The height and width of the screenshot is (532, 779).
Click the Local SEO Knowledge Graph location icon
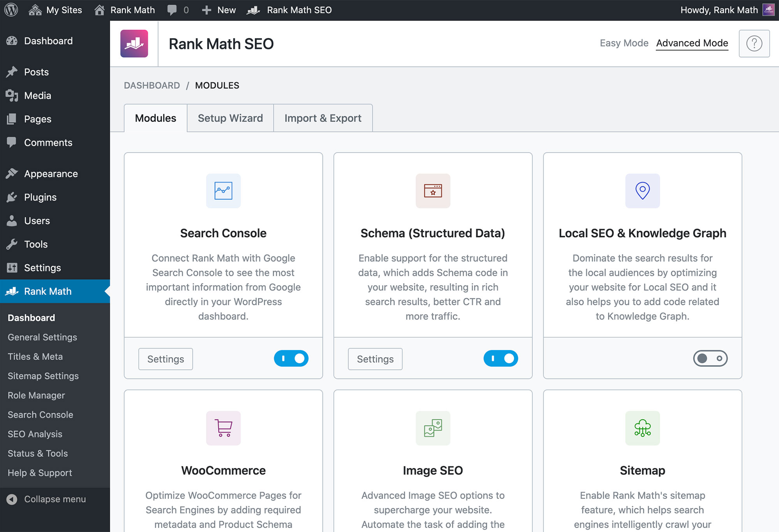[642, 190]
